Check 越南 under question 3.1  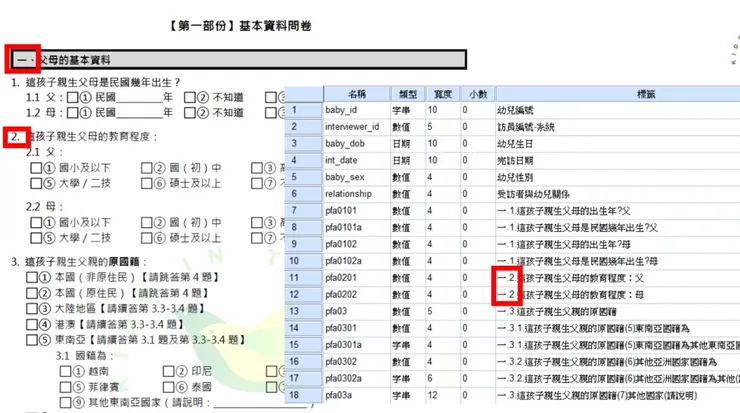click(66, 371)
